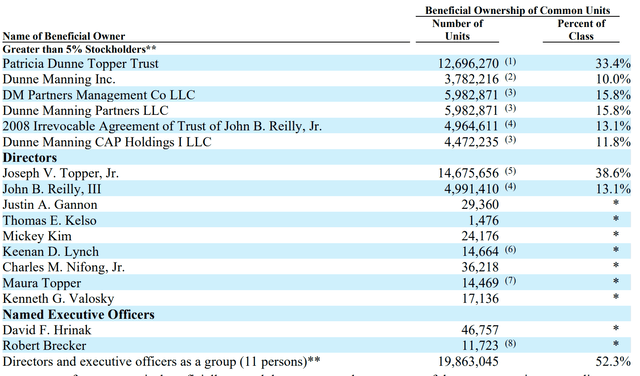Click footnote (1) beside 12,696,270
640x376 pixels.
tap(510, 62)
